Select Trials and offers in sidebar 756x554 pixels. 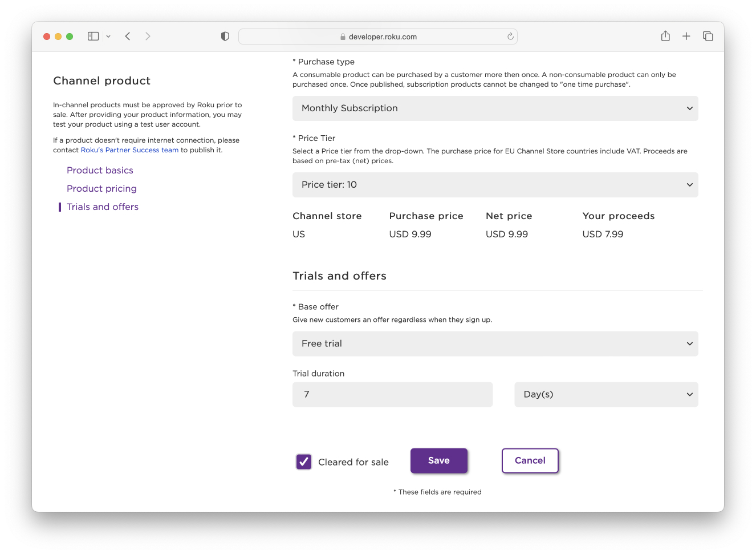(103, 207)
